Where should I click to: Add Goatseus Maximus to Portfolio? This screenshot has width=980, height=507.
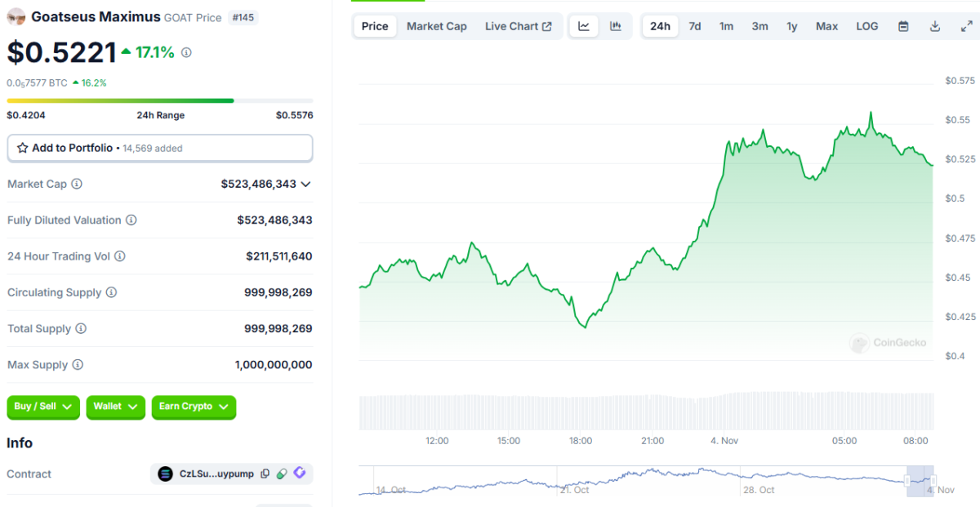(160, 148)
